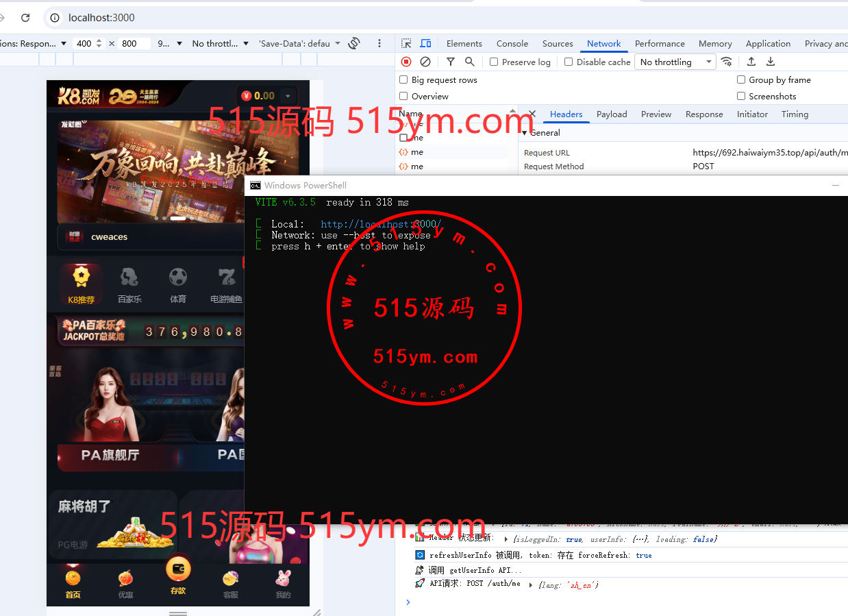This screenshot has width=848, height=616.
Task: Click the clear network log icon
Action: point(425,62)
